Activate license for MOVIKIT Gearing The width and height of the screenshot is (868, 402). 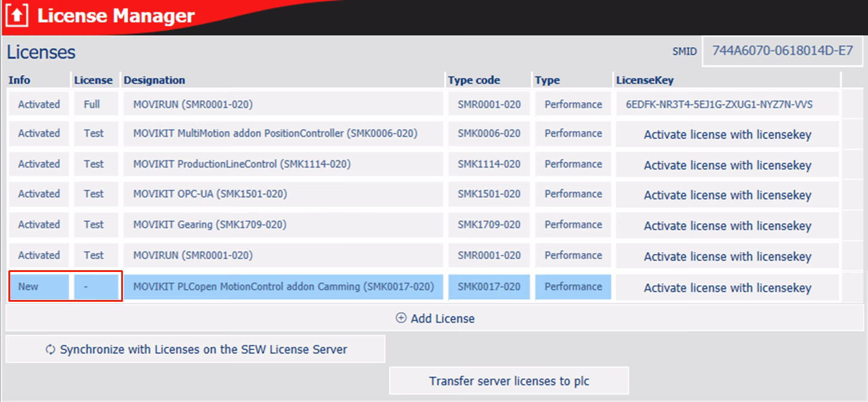pyautogui.click(x=727, y=225)
